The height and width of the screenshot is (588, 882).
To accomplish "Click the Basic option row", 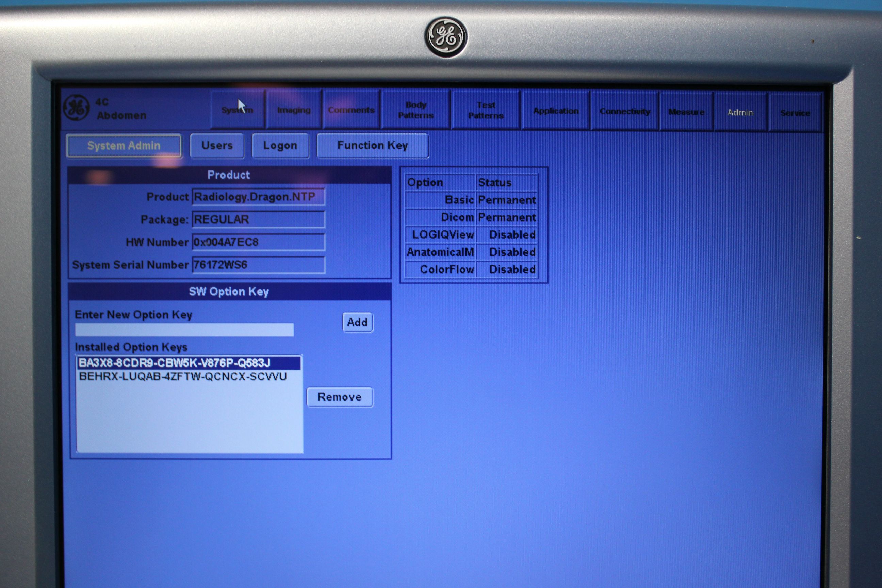I will pyautogui.click(x=471, y=200).
